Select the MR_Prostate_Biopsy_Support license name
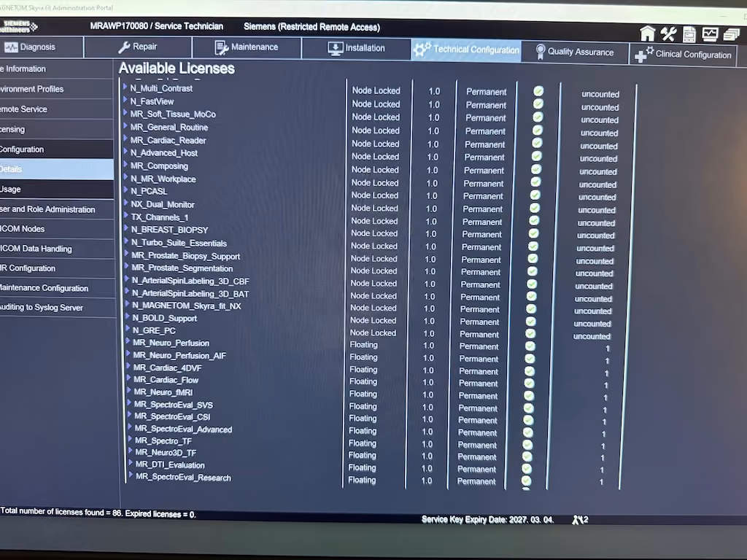This screenshot has width=747, height=560. [186, 256]
